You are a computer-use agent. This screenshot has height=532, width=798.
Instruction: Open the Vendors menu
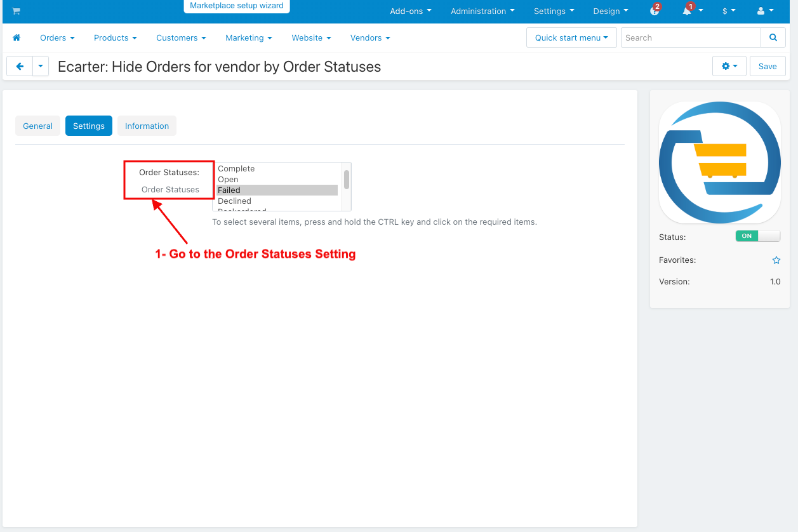pyautogui.click(x=370, y=37)
